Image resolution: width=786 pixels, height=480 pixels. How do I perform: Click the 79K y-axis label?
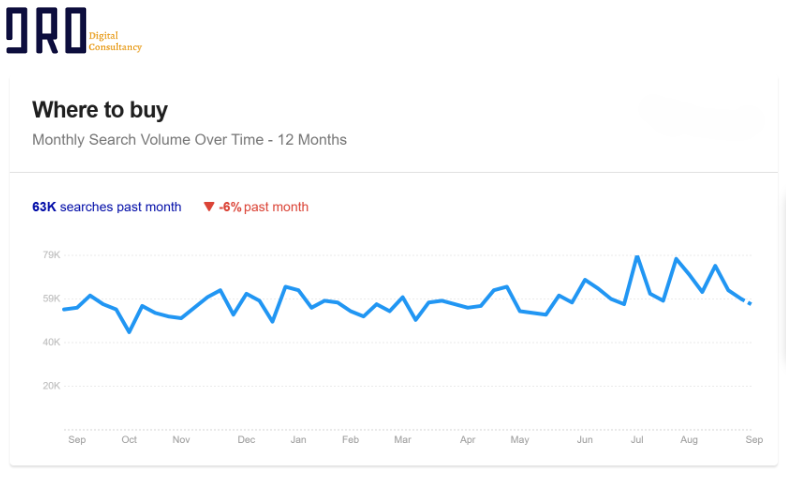51,255
